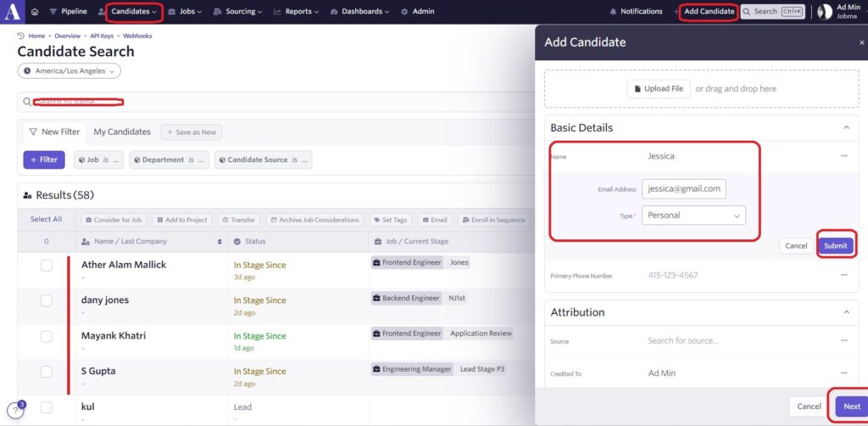Image resolution: width=868 pixels, height=426 pixels.
Task: Open candidate Ather Alam Mallick
Action: [124, 265]
